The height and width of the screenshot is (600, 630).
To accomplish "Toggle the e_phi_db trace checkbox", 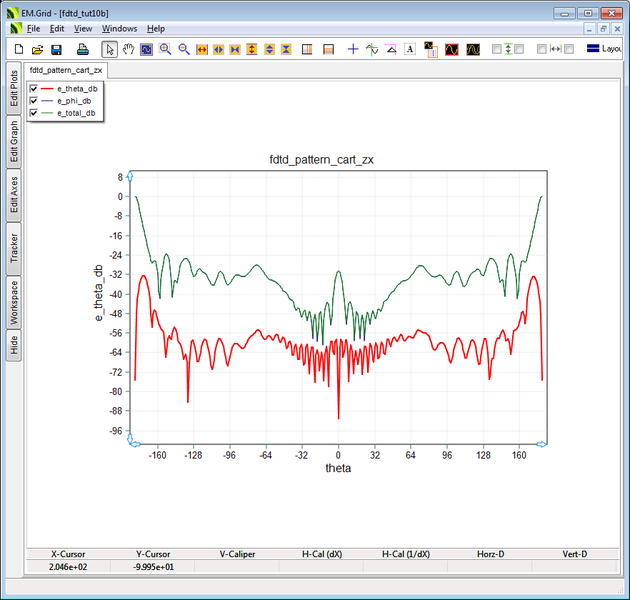I will [33, 101].
